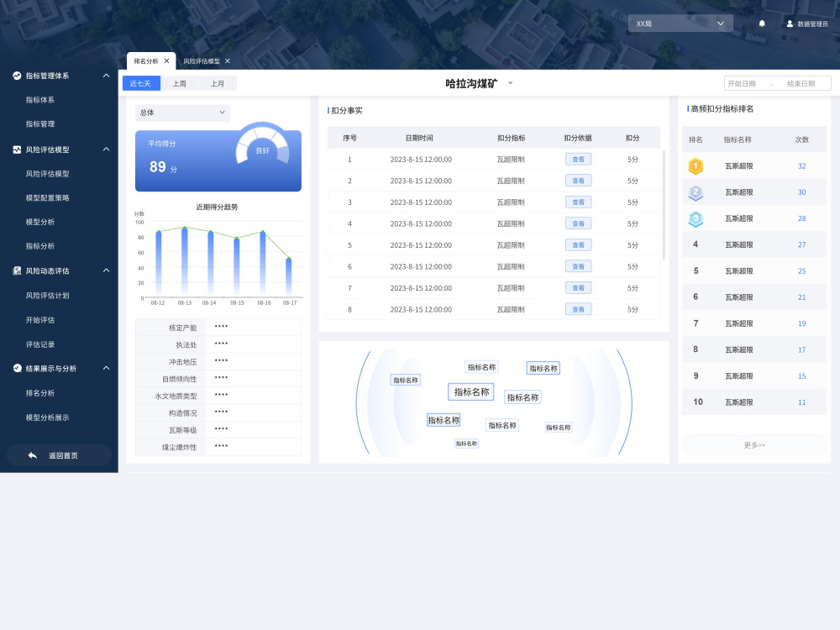Select the 上月 time range
This screenshot has width=840, height=630.
click(x=218, y=83)
